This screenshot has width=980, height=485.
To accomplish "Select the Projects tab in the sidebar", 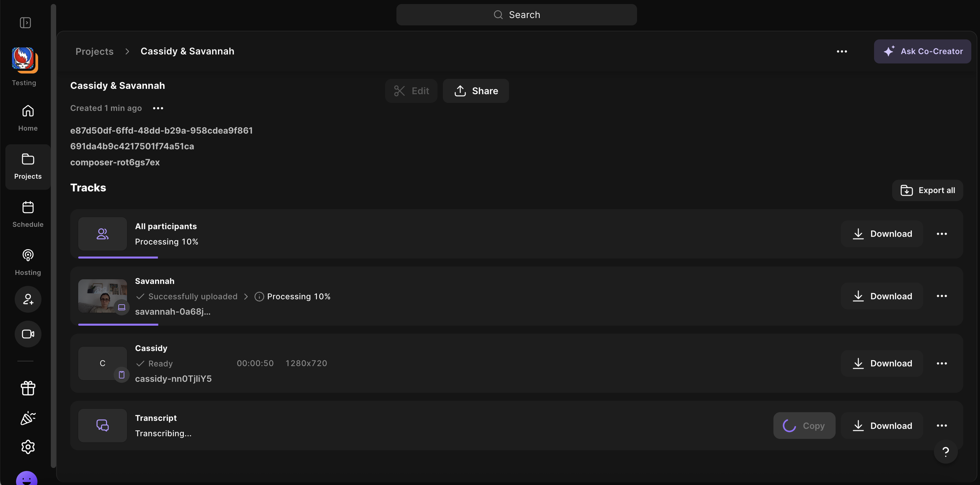I will [28, 166].
